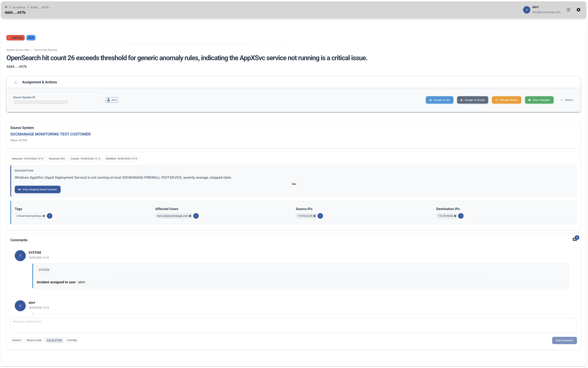Switch to the RESOLUTION comment type
Image resolution: width=588 pixels, height=368 pixels.
click(x=34, y=340)
